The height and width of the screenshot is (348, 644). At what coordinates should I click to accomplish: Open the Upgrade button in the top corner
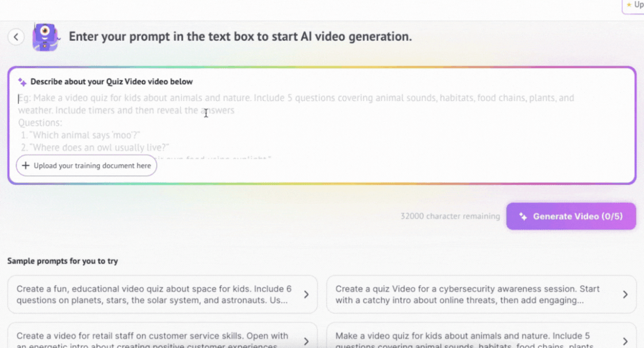pyautogui.click(x=635, y=5)
